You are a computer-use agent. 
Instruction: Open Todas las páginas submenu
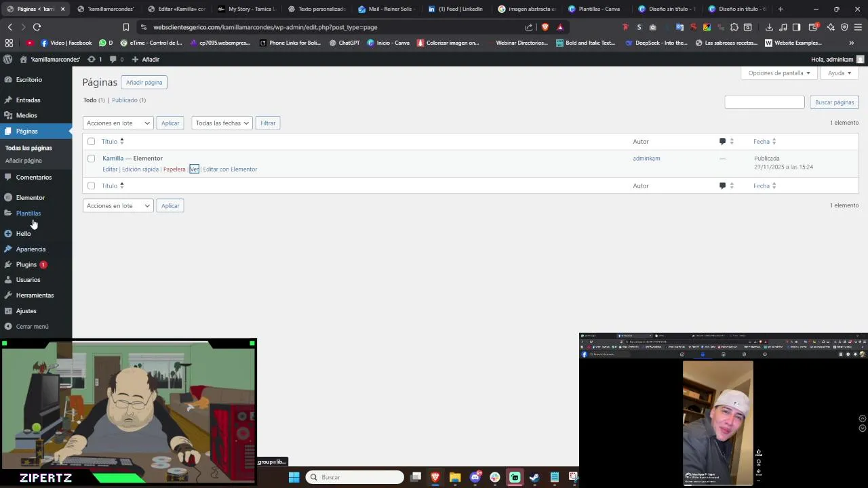[28, 148]
